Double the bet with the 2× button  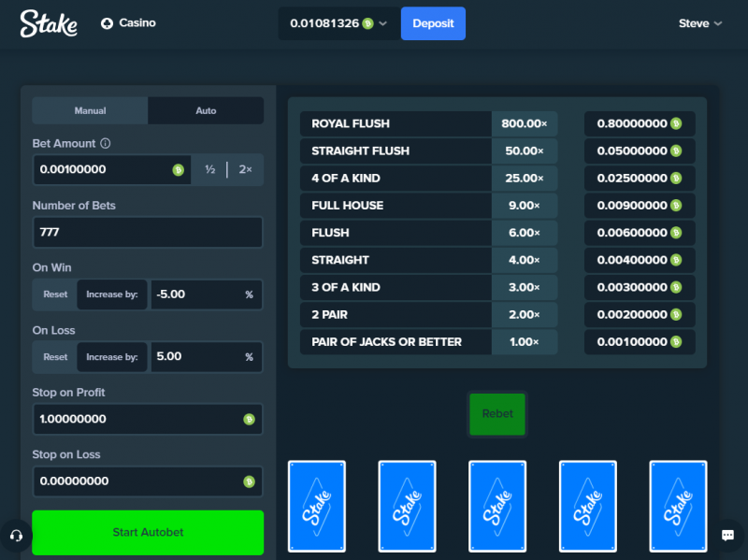(x=245, y=169)
